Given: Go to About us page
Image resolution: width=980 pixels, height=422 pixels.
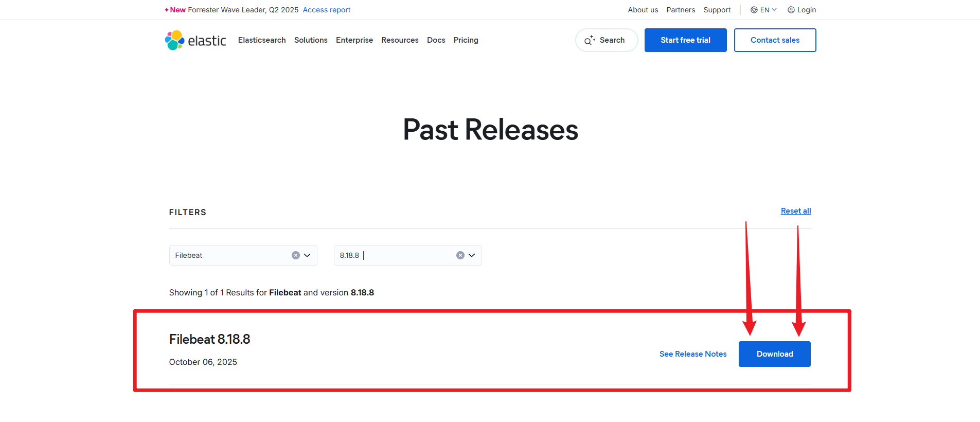Looking at the screenshot, I should pyautogui.click(x=643, y=10).
